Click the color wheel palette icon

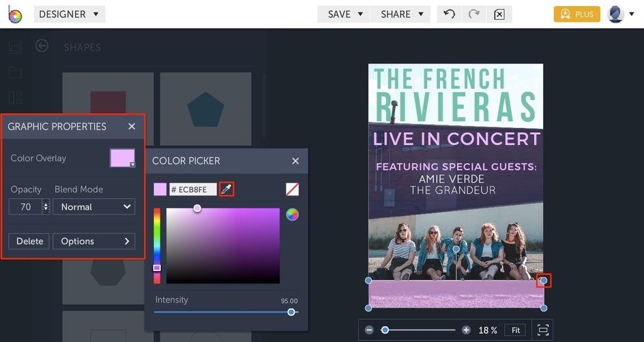[292, 215]
